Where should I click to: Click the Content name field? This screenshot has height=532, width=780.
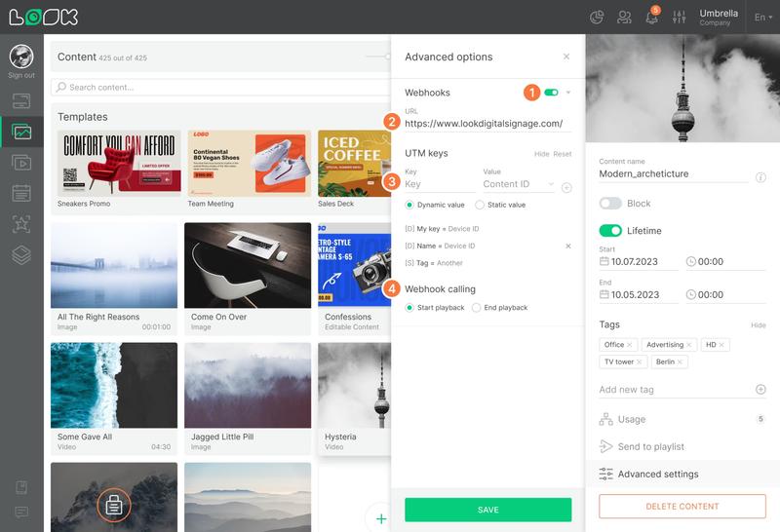click(x=674, y=174)
